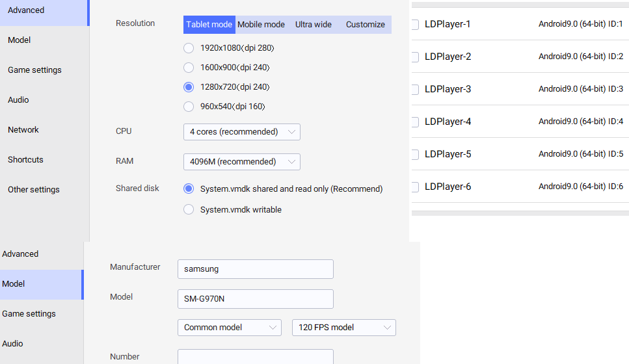The image size is (629, 364).
Task: Switch to Ultra wide resolution tab
Action: click(314, 25)
